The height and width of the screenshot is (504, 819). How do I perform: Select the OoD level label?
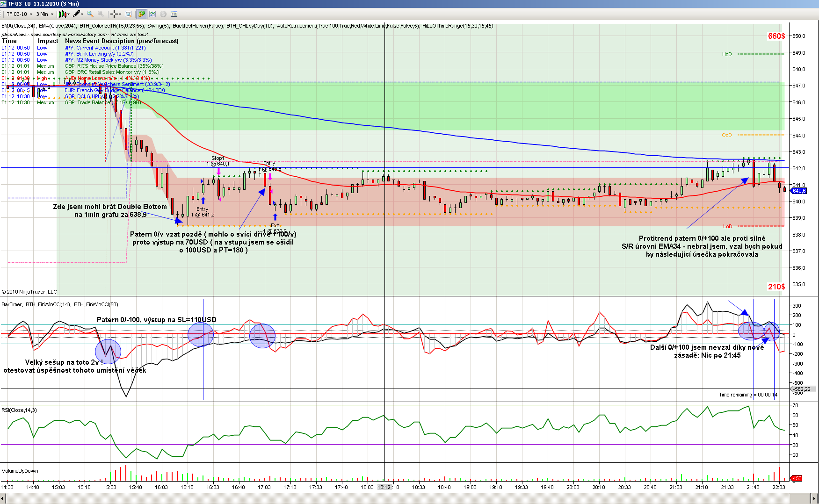point(726,135)
